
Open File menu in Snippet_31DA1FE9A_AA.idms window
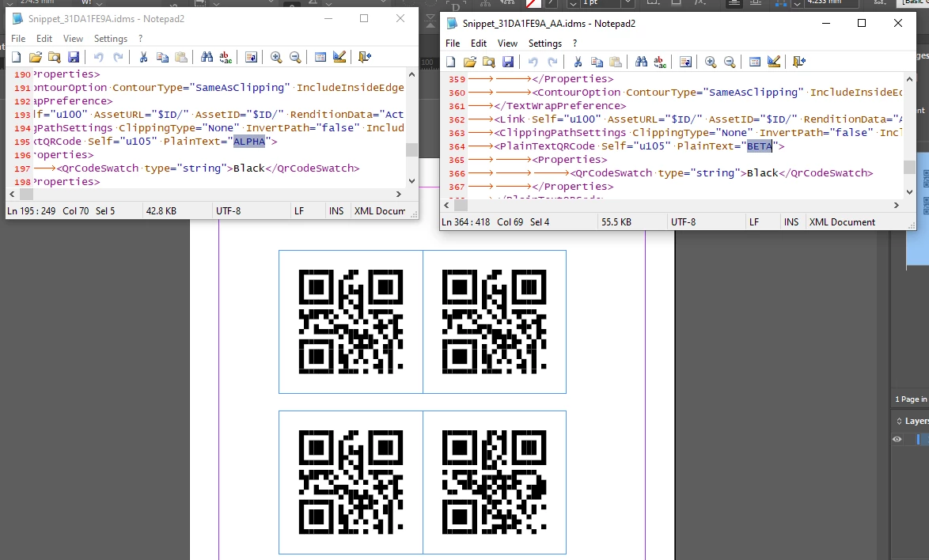click(x=453, y=44)
